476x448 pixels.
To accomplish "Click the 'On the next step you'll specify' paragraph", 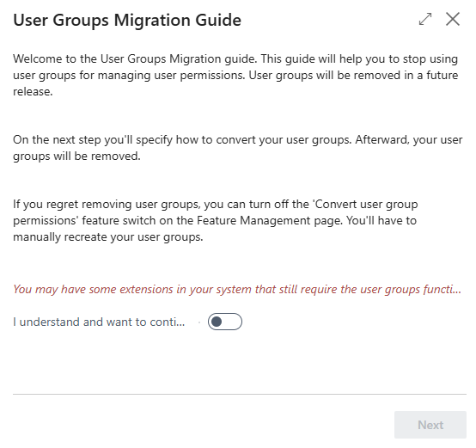I will pos(238,148).
